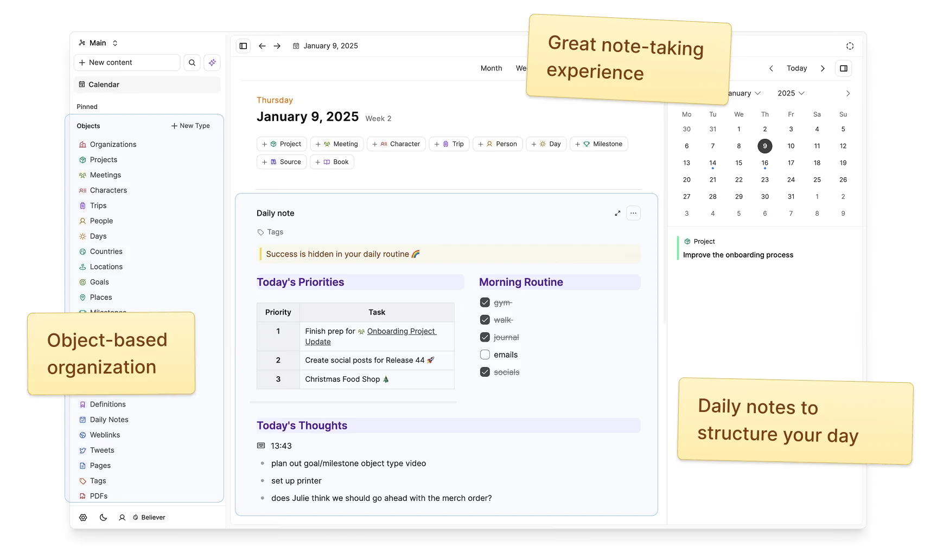Open sidebar search with magnifier icon
Image resolution: width=937 pixels, height=560 pixels.
pos(192,62)
